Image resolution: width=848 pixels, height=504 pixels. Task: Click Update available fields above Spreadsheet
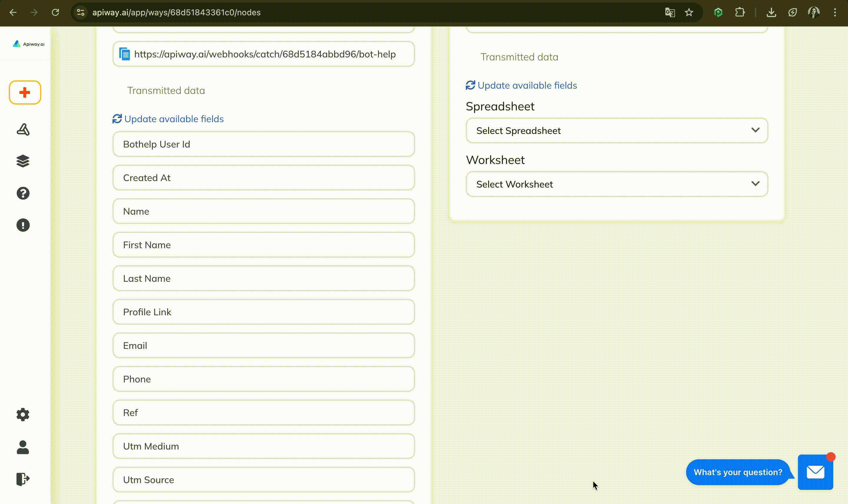click(x=521, y=85)
